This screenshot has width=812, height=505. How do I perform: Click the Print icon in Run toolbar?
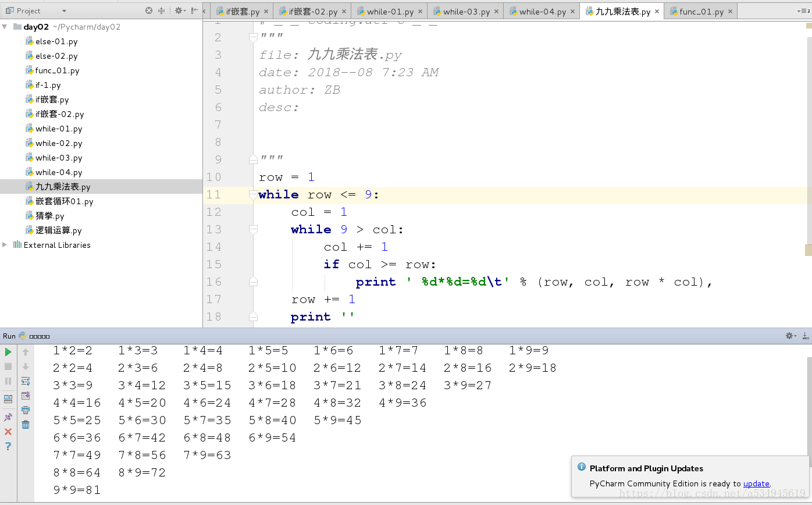[x=26, y=410]
